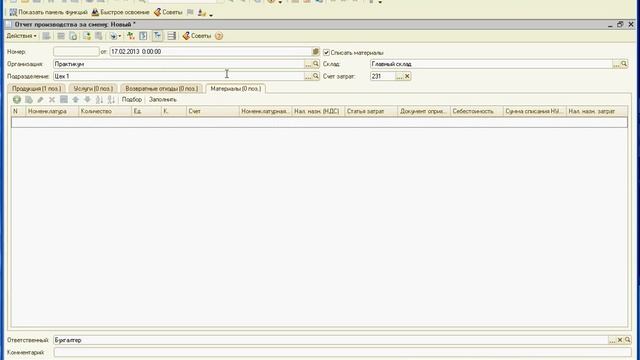This screenshot has height=360, width=640.
Task: Toggle the highlighted tree-view toolbar icon
Action: pyautogui.click(x=157, y=36)
